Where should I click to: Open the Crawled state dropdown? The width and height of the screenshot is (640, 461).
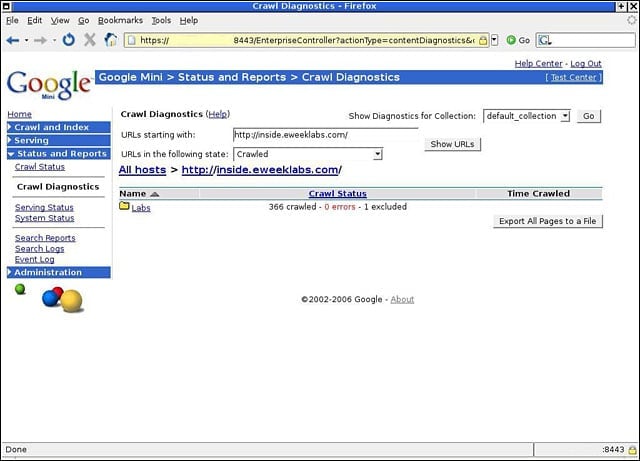378,154
